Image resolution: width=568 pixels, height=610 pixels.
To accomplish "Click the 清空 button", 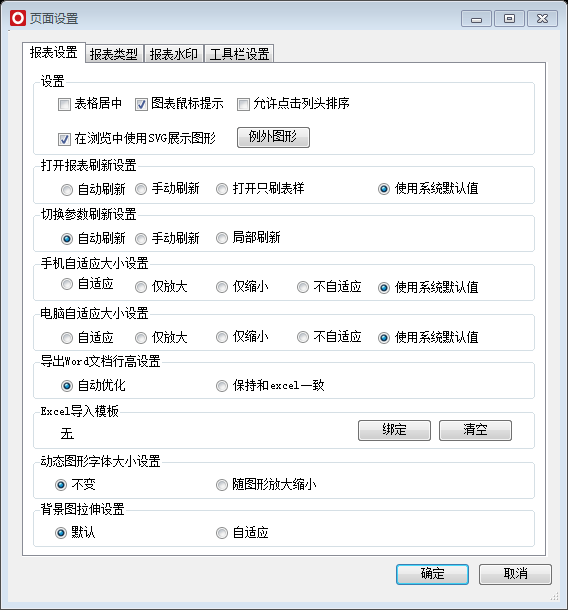I will coord(475,430).
